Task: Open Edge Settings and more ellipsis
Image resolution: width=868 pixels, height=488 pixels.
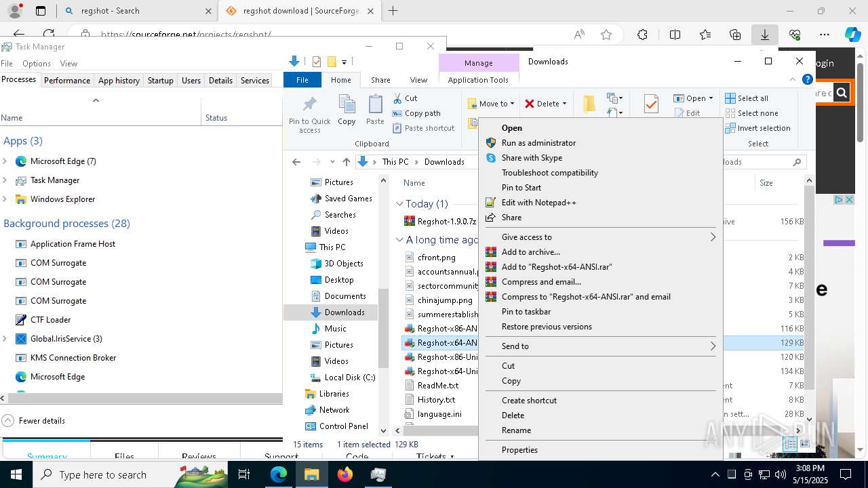Action: point(825,35)
